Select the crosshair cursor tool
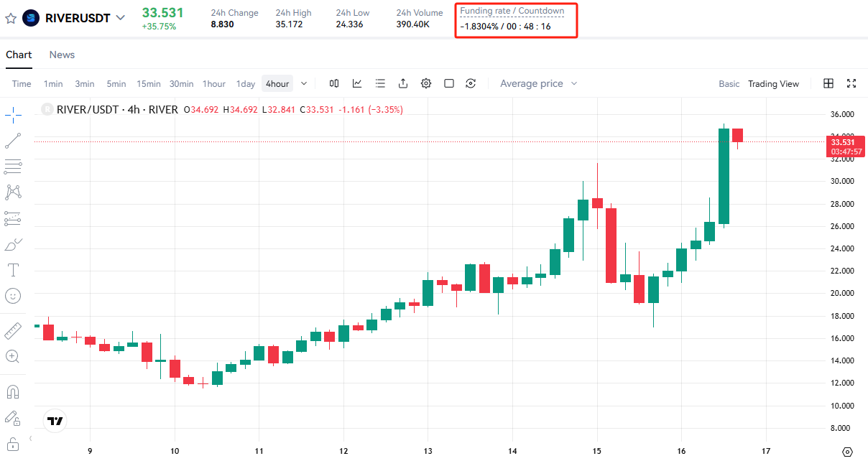 pyautogui.click(x=13, y=115)
